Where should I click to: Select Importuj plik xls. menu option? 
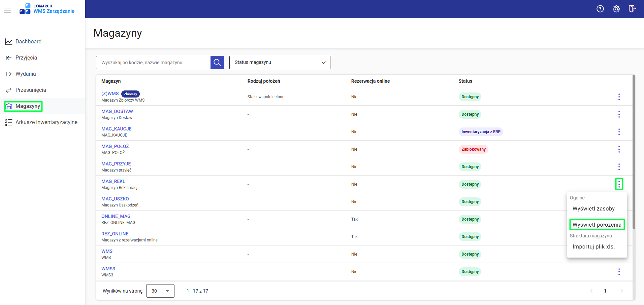pos(593,246)
